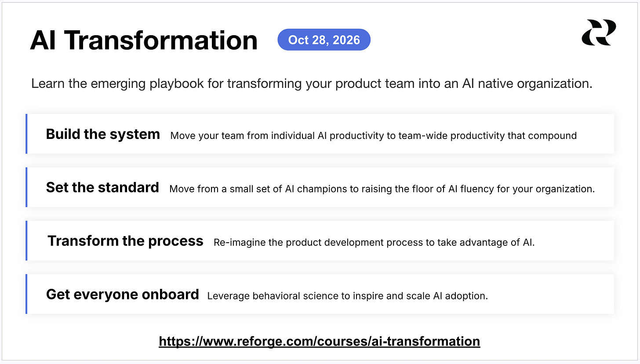Viewport: 640px width, 364px height.
Task: Select the Transform the process heading
Action: tap(125, 241)
